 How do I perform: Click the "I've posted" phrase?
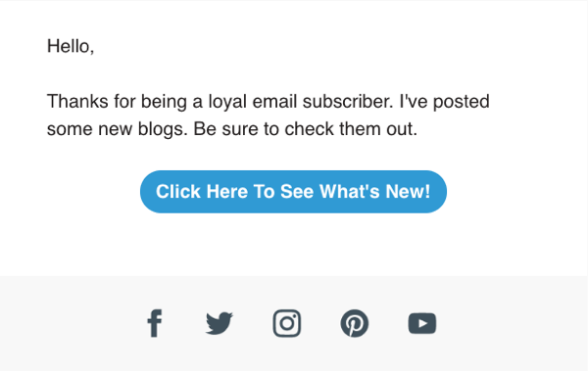(444, 102)
